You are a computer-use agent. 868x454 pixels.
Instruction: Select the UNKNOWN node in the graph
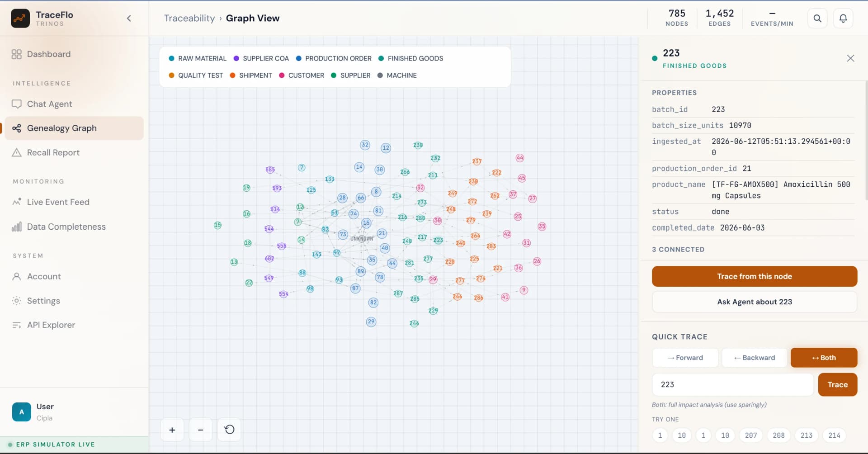coord(362,238)
